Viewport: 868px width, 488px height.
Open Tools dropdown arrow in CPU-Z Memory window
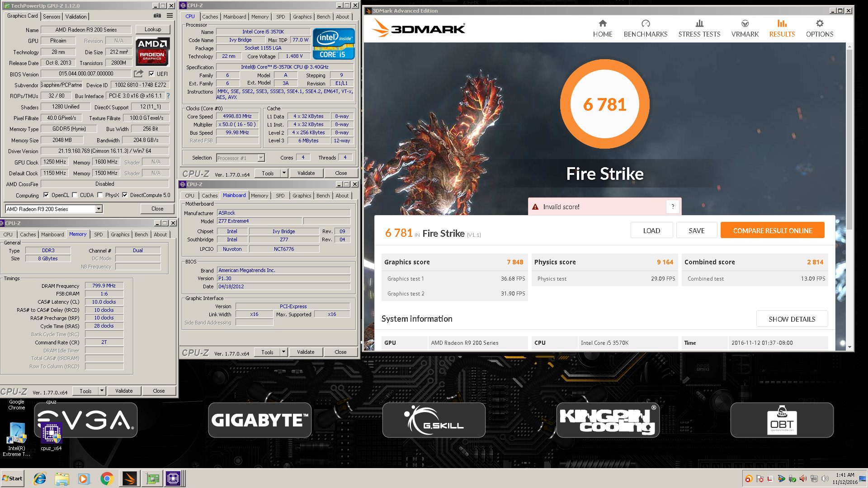tap(102, 391)
